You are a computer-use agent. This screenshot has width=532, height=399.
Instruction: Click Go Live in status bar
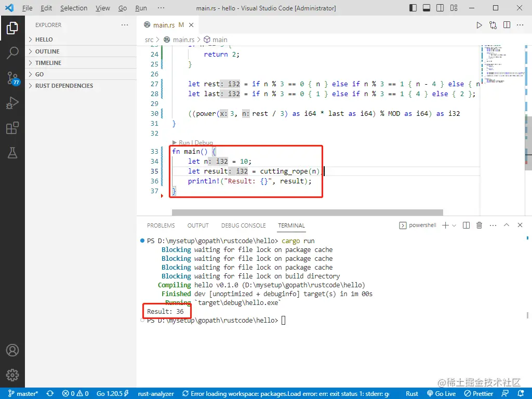click(x=441, y=394)
